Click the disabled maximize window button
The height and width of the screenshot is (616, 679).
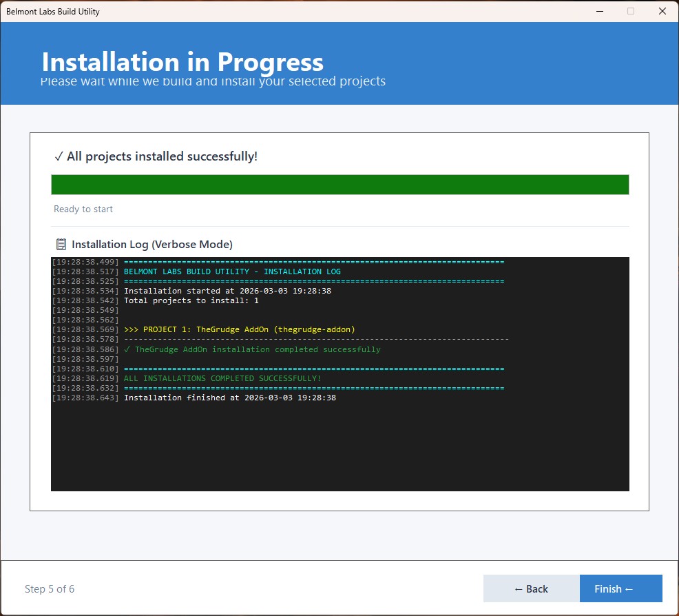click(x=630, y=11)
